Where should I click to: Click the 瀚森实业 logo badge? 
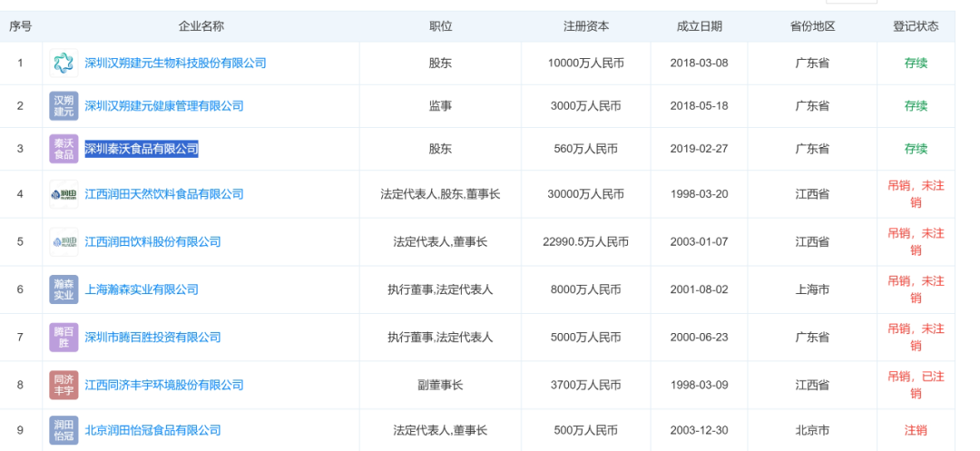tap(64, 290)
